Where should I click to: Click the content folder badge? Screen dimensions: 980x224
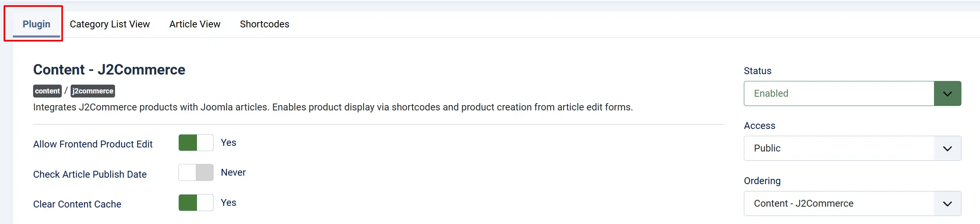47,91
